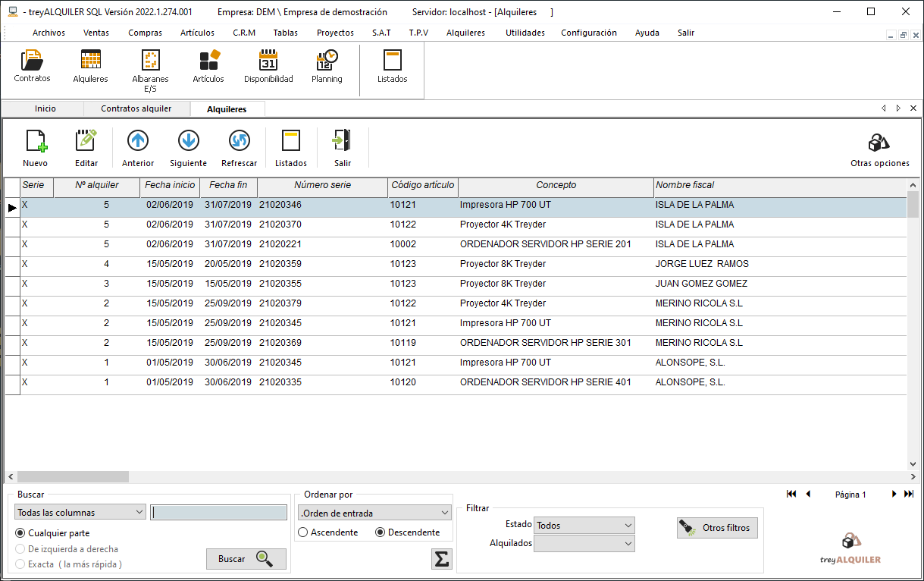Click the search text input field
This screenshot has height=581, width=924.
click(x=218, y=512)
